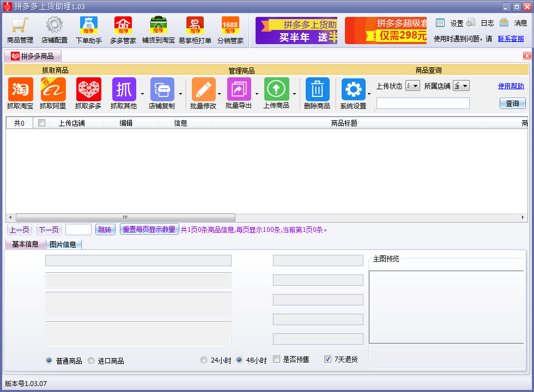Click 店铺复制 icon
Screen dimensions: 534x392
[x=162, y=93]
